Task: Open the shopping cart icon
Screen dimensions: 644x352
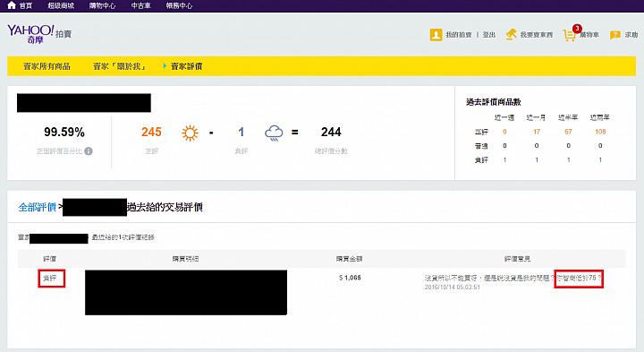Action: click(x=569, y=36)
